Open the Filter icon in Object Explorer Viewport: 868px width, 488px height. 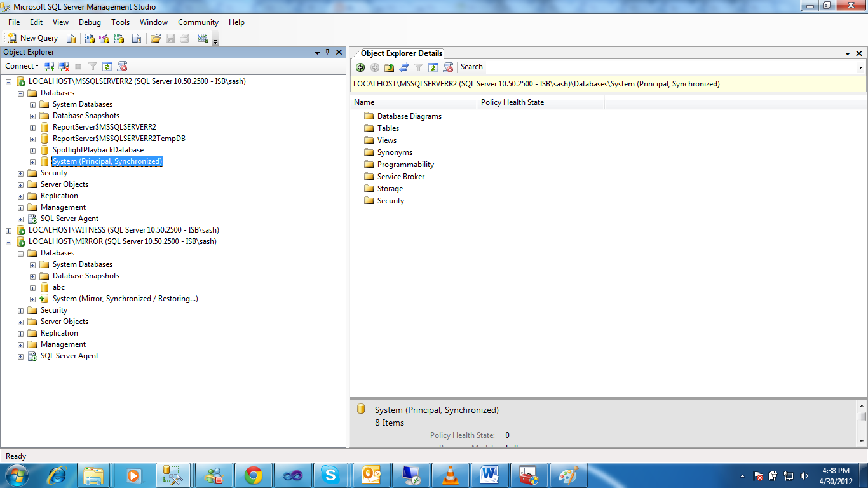point(92,66)
